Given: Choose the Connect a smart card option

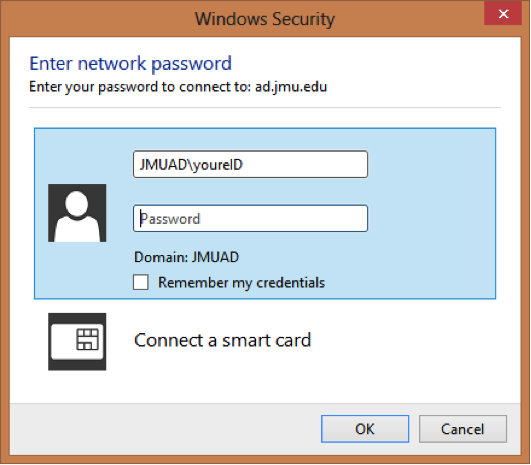Looking at the screenshot, I should 222,340.
